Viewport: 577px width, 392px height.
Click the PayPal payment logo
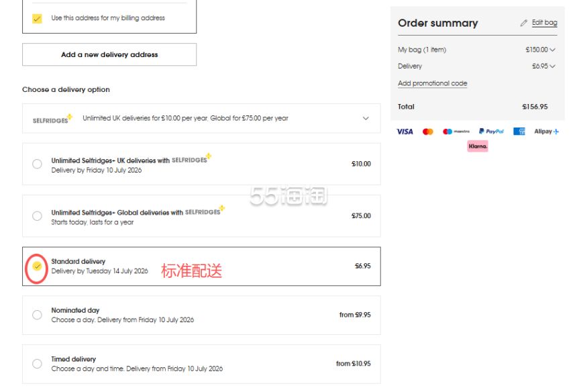pyautogui.click(x=491, y=132)
